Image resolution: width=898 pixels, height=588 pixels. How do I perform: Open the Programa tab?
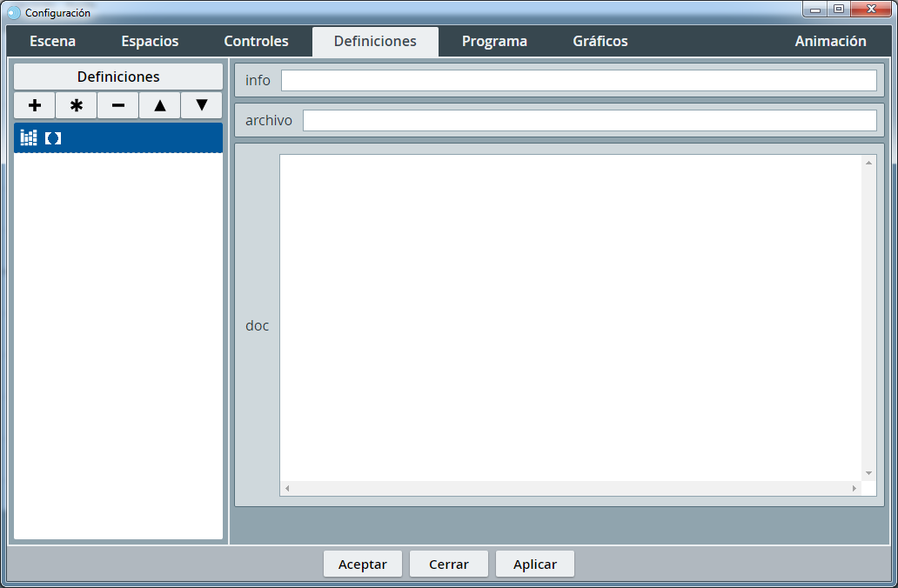pyautogui.click(x=494, y=42)
